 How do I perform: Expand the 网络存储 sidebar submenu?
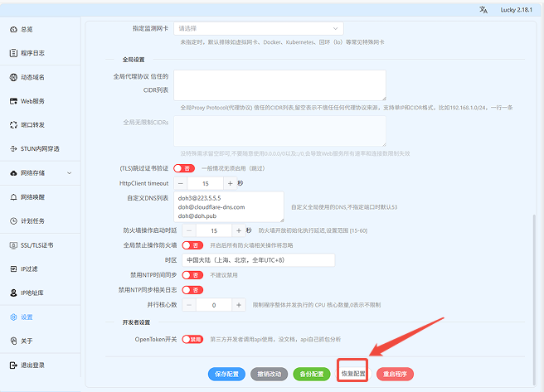pyautogui.click(x=41, y=173)
